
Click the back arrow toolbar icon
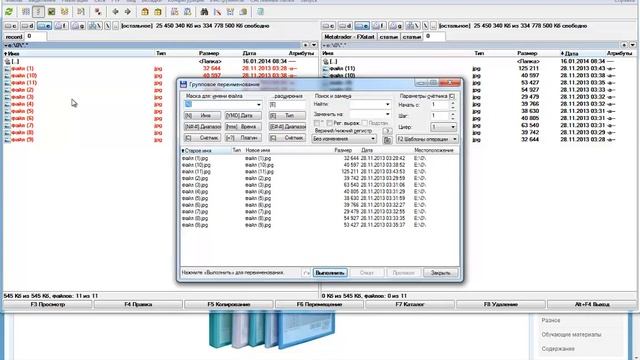pos(115,12)
